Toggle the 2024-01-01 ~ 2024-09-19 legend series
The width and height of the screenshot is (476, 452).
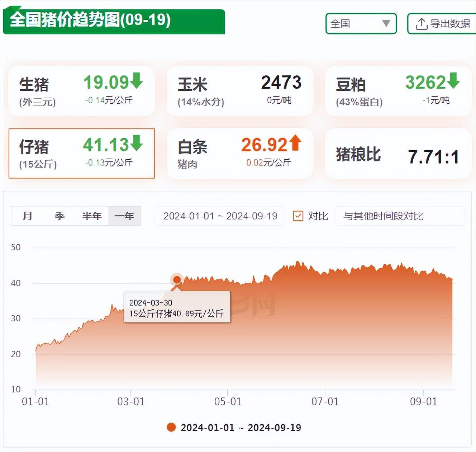pos(234,428)
